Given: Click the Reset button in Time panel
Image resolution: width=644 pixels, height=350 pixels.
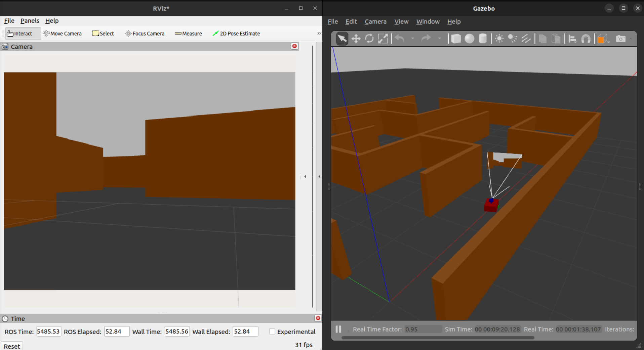Looking at the screenshot, I should [x=12, y=346].
